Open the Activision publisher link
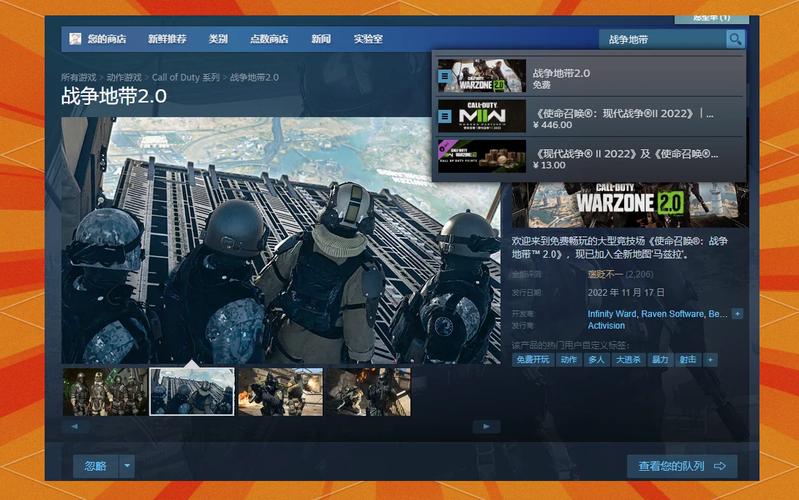The image size is (799, 500). click(x=606, y=326)
